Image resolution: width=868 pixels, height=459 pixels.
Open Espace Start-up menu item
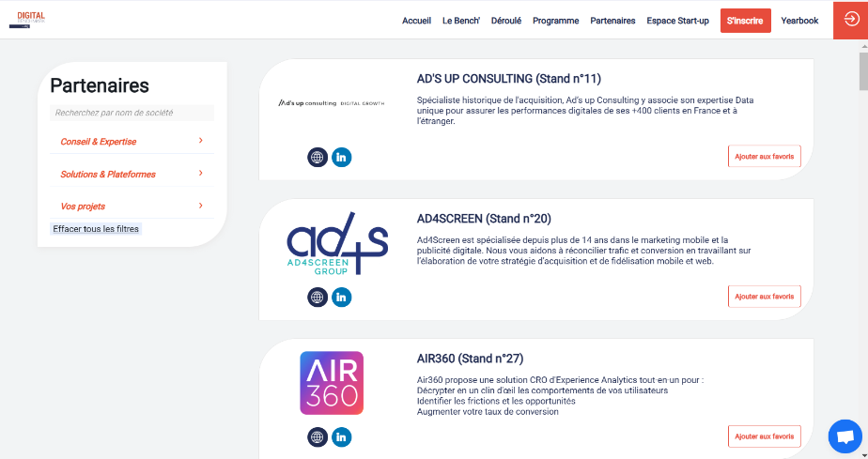click(x=677, y=21)
